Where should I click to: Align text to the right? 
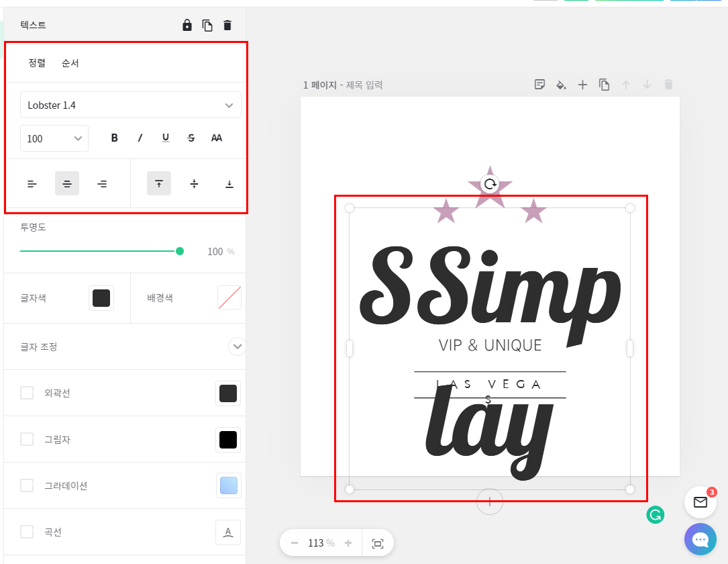tap(102, 184)
